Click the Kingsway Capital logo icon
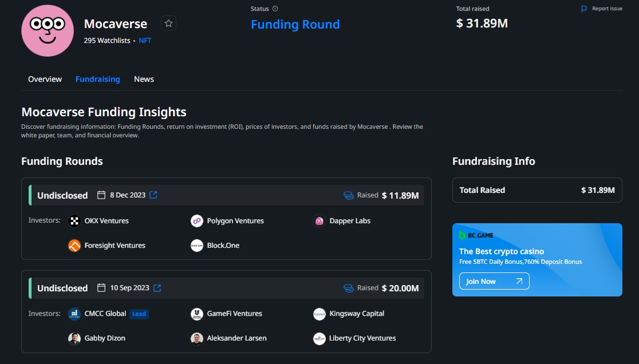This screenshot has height=364, width=639. click(x=319, y=314)
